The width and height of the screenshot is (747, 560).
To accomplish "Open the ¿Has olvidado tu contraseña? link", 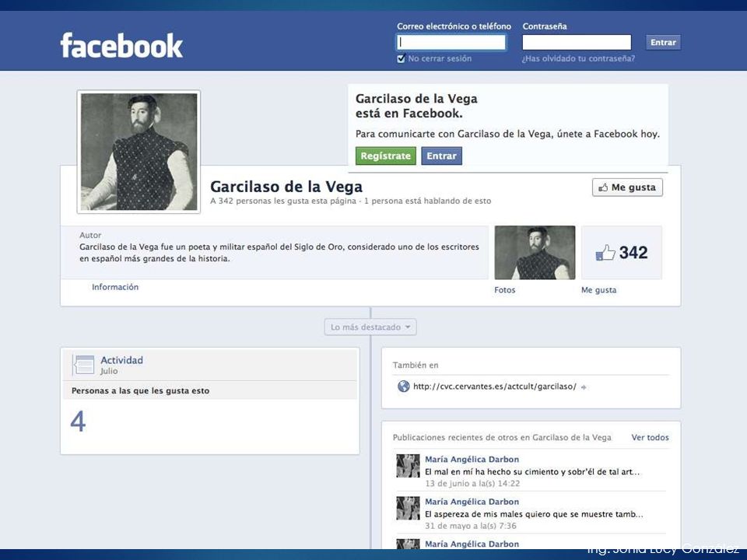I will 578,58.
